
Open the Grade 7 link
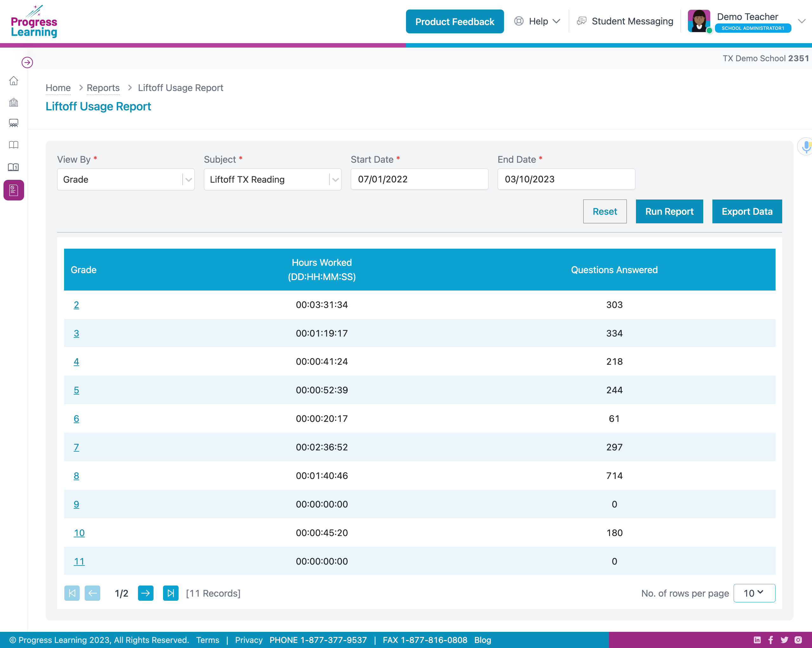click(76, 447)
